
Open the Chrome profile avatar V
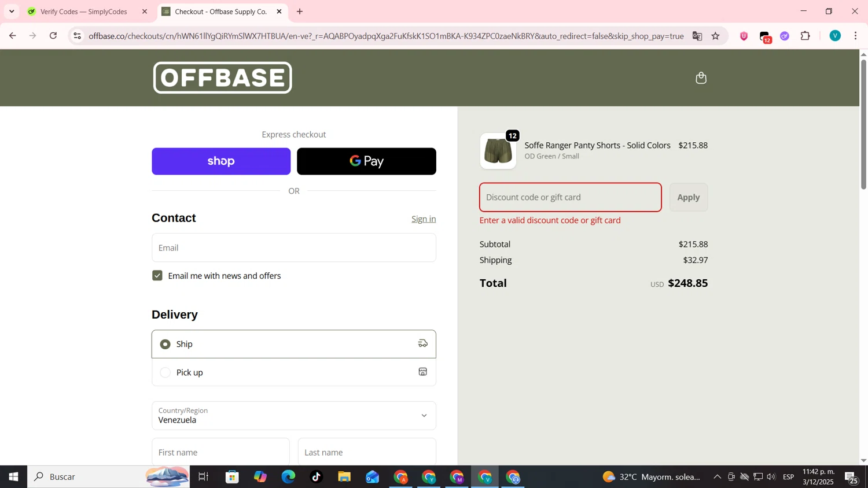tap(835, 36)
